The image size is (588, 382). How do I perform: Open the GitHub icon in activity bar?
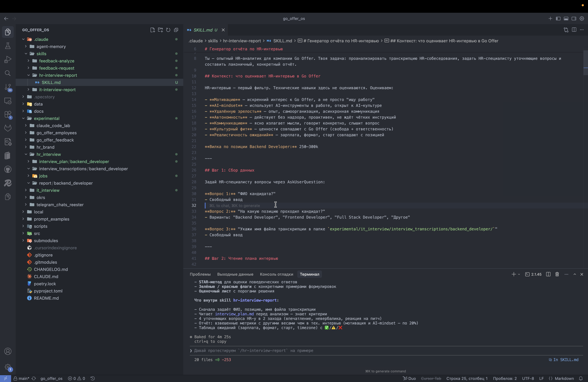click(8, 169)
